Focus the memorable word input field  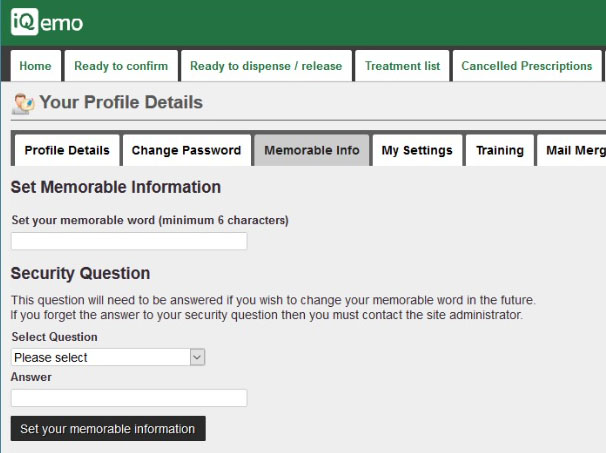click(x=129, y=241)
